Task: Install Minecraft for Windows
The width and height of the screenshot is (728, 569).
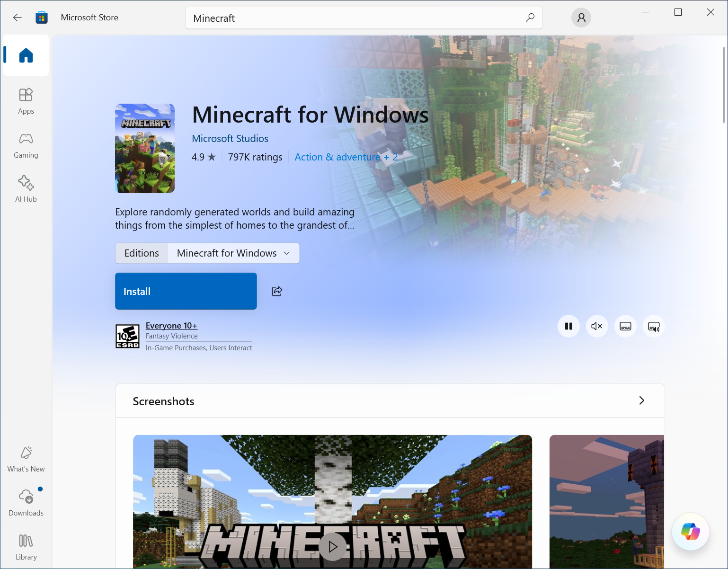Action: (x=186, y=291)
